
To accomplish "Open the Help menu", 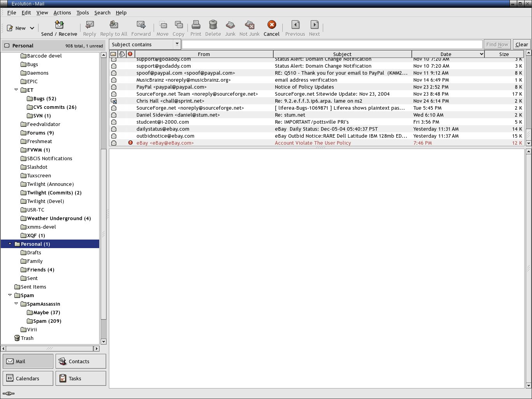I will 121,12.
